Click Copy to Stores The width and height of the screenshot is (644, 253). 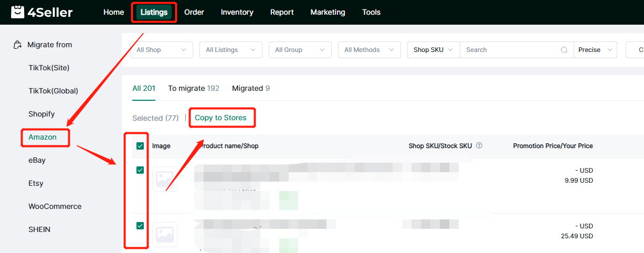(220, 118)
